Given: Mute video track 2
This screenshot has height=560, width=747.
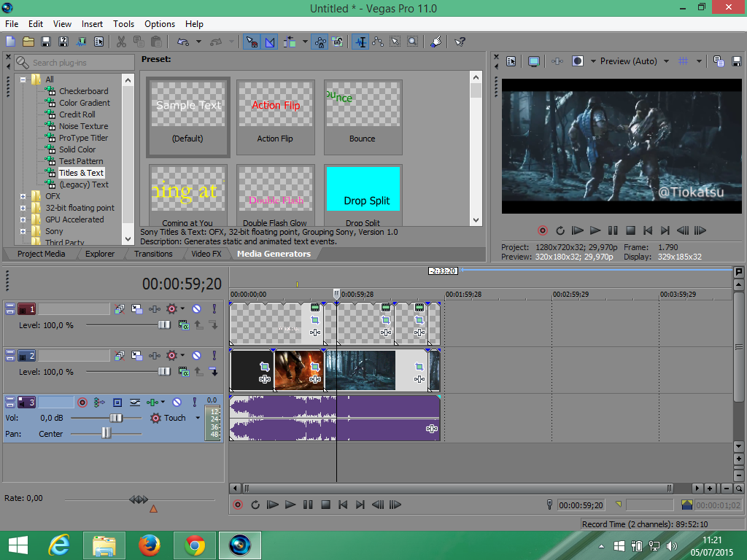Looking at the screenshot, I should pyautogui.click(x=196, y=356).
